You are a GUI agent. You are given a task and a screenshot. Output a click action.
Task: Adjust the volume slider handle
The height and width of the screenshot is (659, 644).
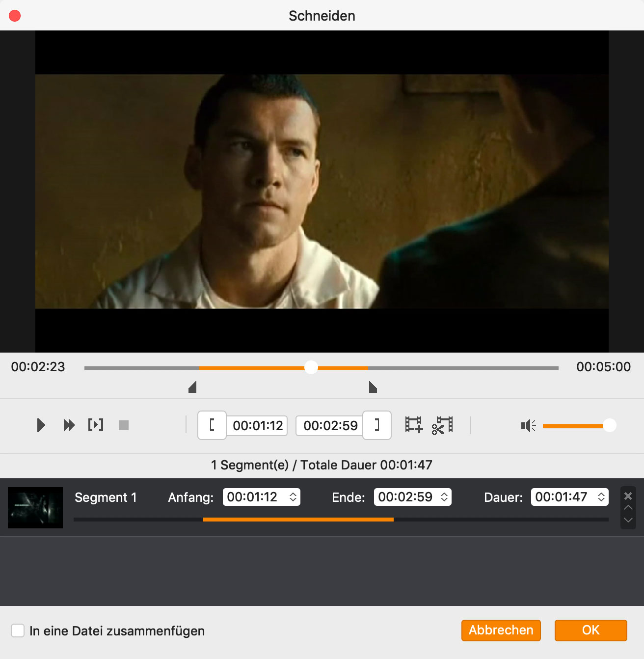tap(609, 425)
